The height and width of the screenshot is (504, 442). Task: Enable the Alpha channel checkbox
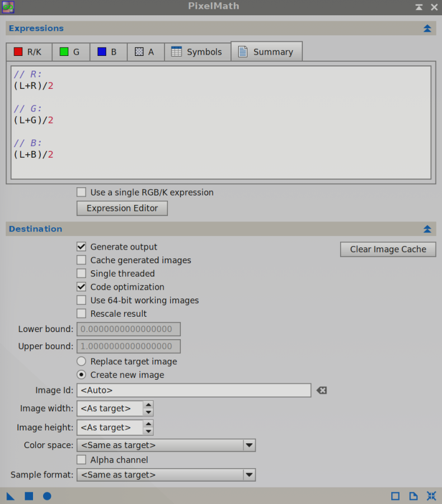[81, 460]
